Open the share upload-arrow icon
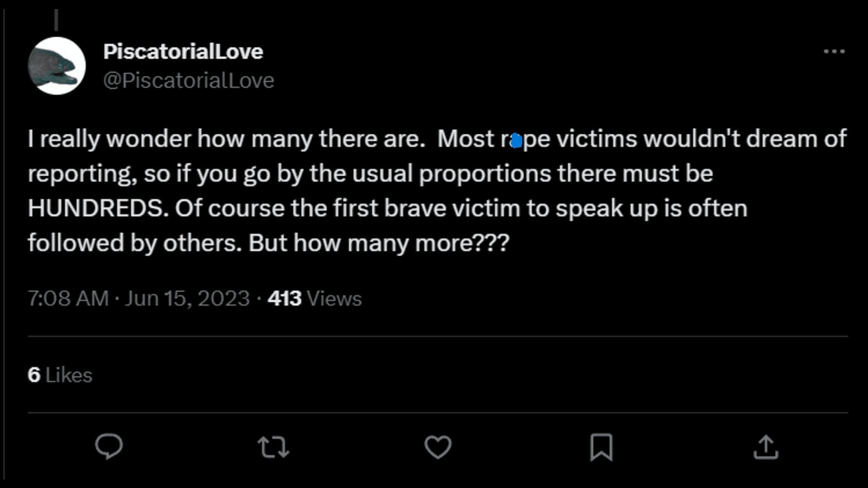The height and width of the screenshot is (488, 868). click(x=765, y=447)
